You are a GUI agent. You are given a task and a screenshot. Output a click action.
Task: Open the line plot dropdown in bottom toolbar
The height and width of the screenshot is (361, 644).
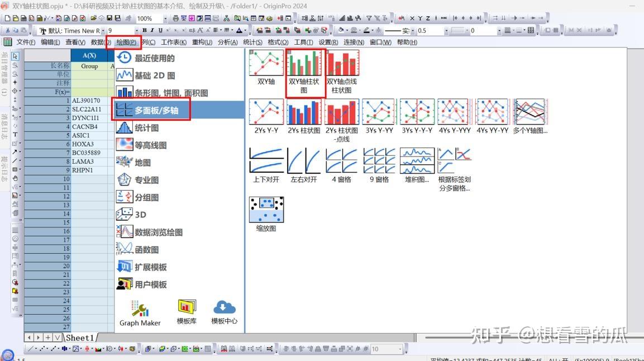35,349
